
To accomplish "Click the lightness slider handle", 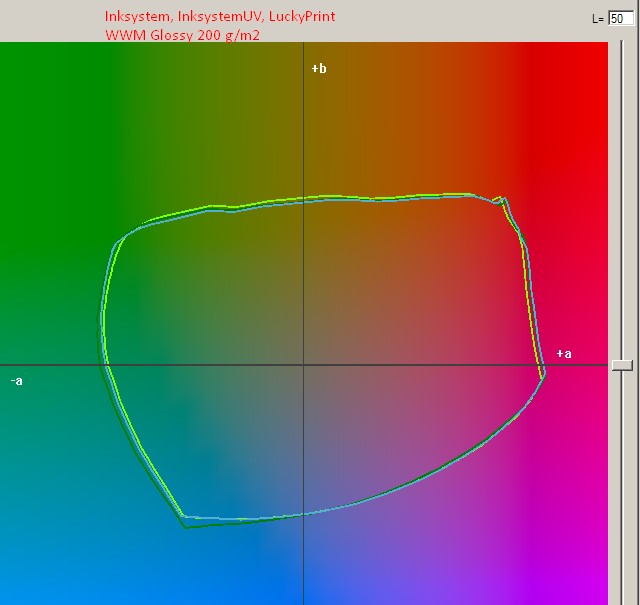I will click(x=622, y=365).
